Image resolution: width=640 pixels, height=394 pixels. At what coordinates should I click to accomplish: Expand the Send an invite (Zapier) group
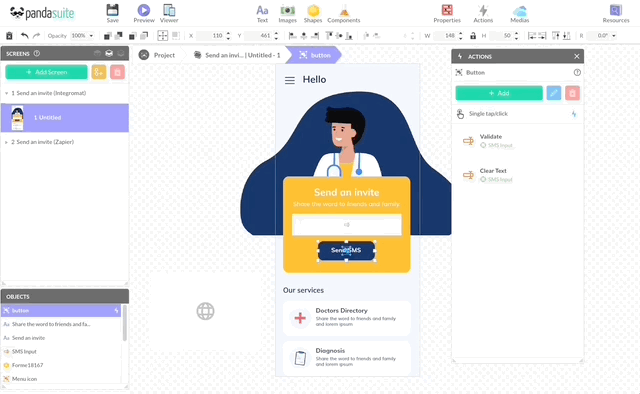[x=6, y=142]
